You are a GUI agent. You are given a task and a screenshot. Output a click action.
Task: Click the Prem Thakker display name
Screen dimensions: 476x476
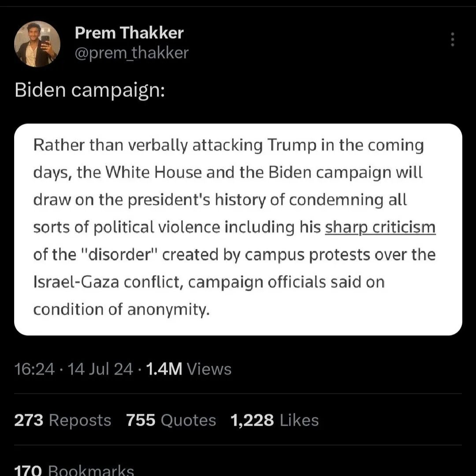129,32
